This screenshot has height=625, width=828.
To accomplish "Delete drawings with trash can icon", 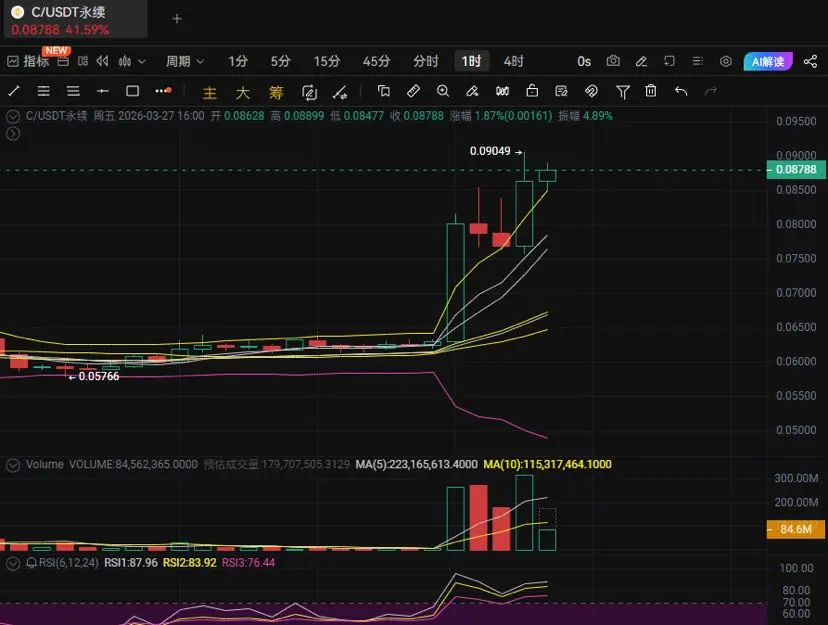I will pos(651,91).
